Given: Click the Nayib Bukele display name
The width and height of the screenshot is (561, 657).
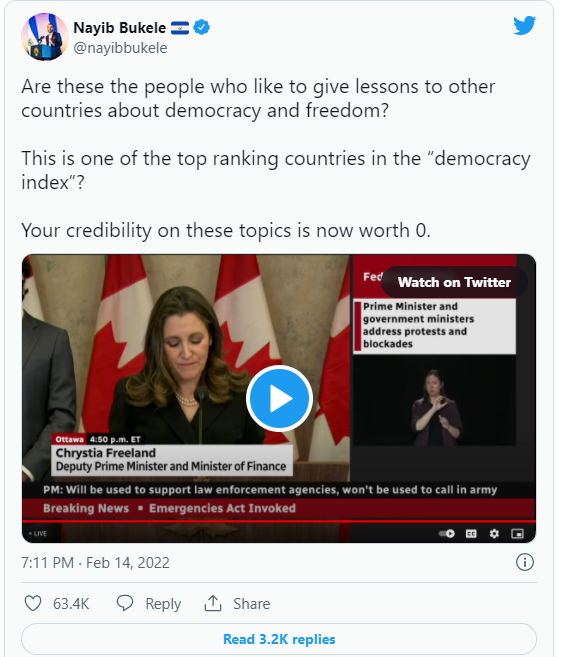Looking at the screenshot, I should [x=120, y=28].
